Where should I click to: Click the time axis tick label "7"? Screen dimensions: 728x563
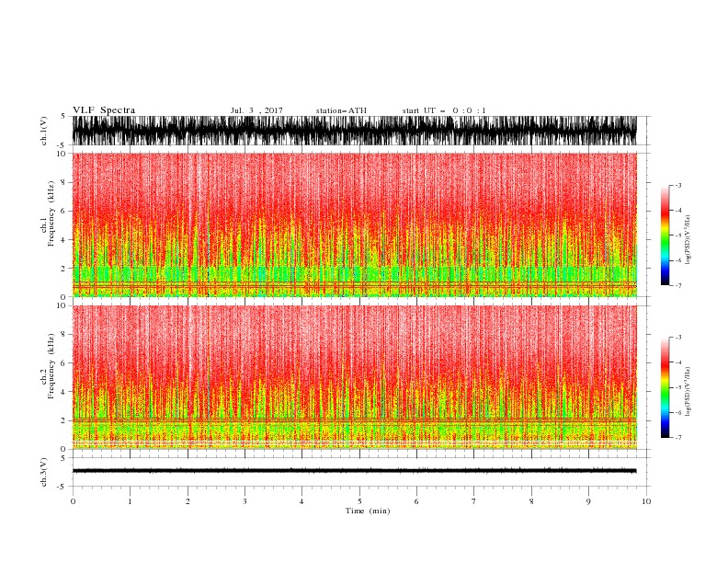coord(474,501)
